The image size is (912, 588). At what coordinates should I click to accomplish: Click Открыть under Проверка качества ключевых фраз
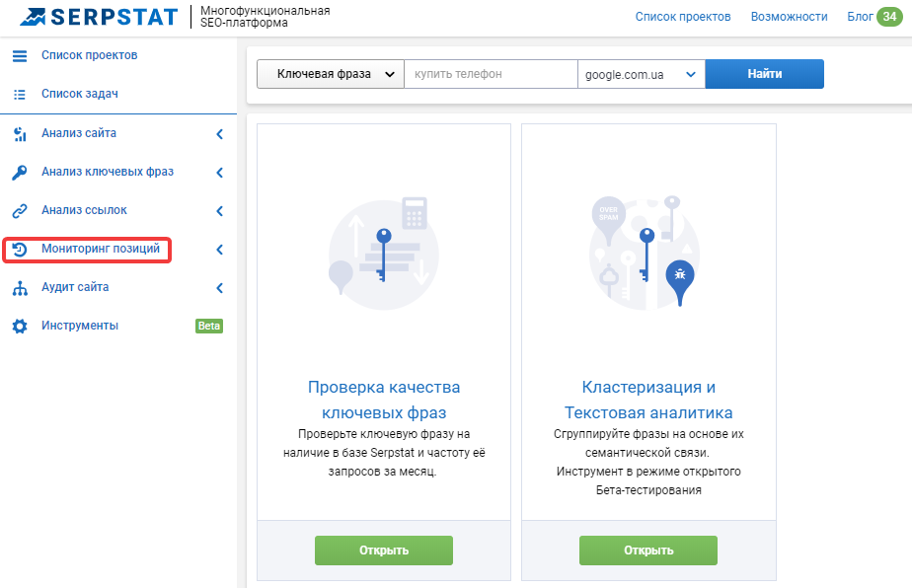click(x=384, y=551)
